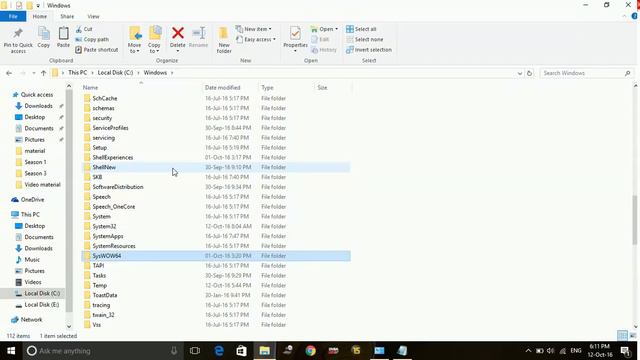The height and width of the screenshot is (360, 640).
Task: Select the SoftwareDistribution folder
Action: pyautogui.click(x=216, y=187)
